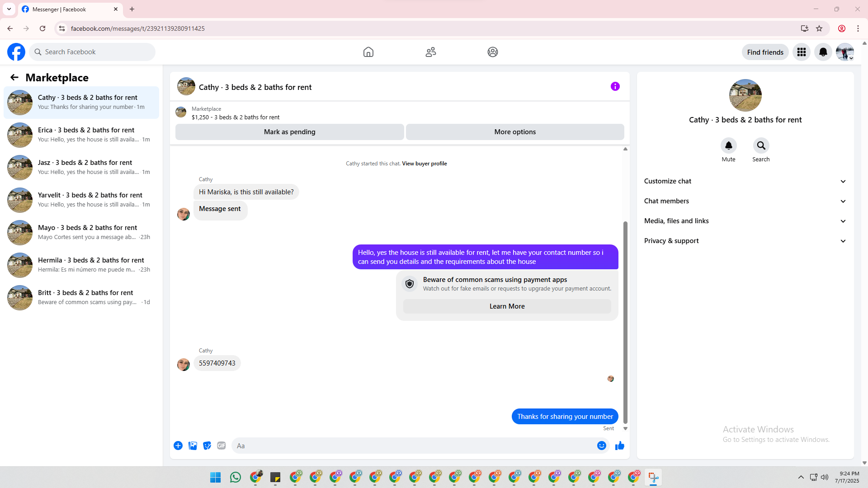Open more actions plus icon

178,446
